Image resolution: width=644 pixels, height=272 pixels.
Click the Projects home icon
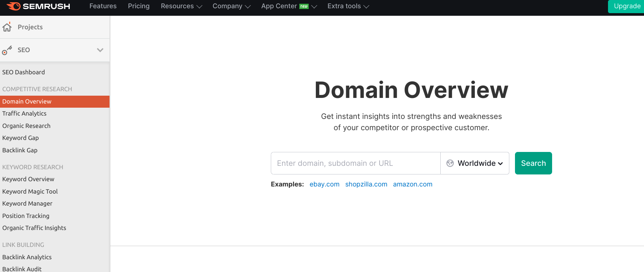tap(7, 27)
